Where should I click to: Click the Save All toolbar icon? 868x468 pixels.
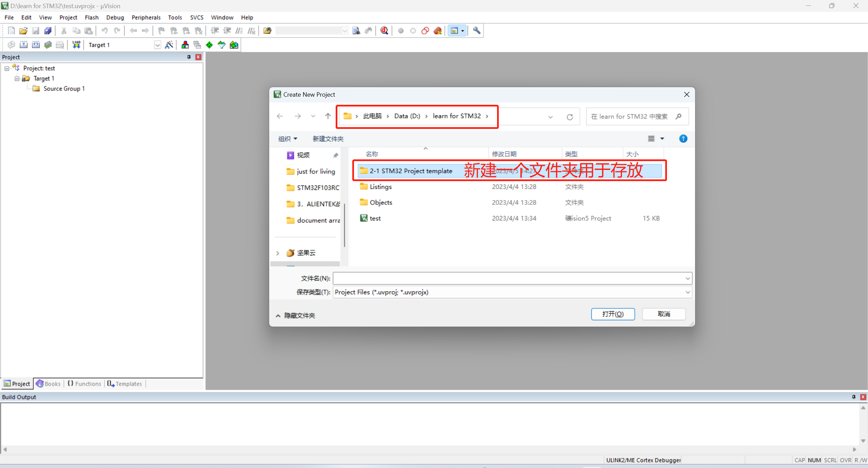48,31
